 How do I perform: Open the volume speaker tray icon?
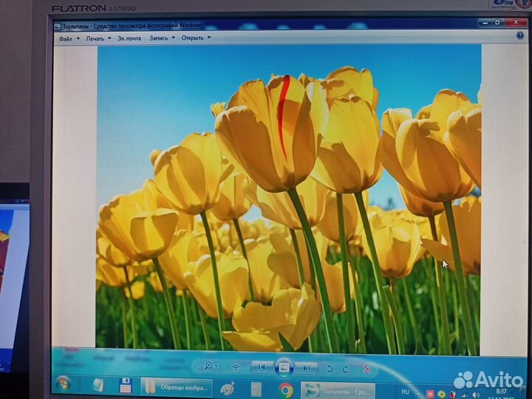click(476, 395)
